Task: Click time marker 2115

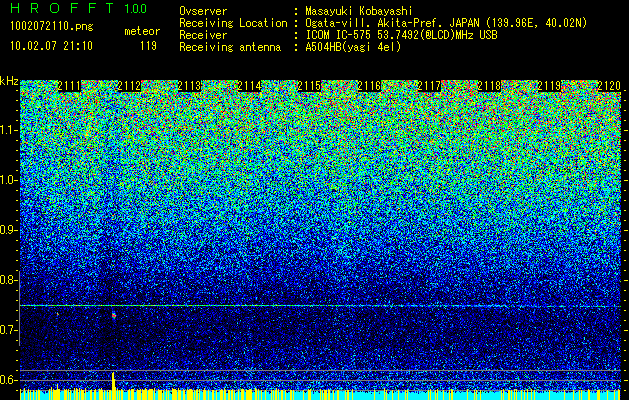Action: pyautogui.click(x=309, y=86)
